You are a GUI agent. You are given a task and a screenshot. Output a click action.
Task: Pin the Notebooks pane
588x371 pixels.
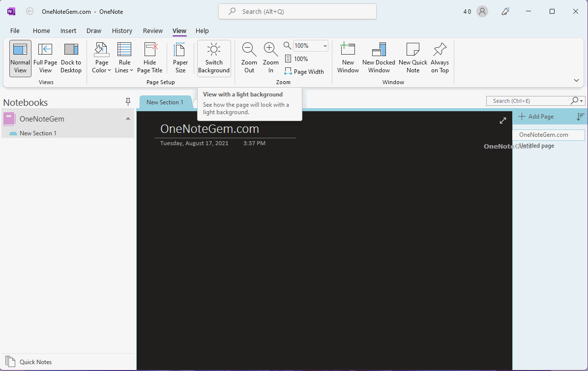click(x=128, y=102)
